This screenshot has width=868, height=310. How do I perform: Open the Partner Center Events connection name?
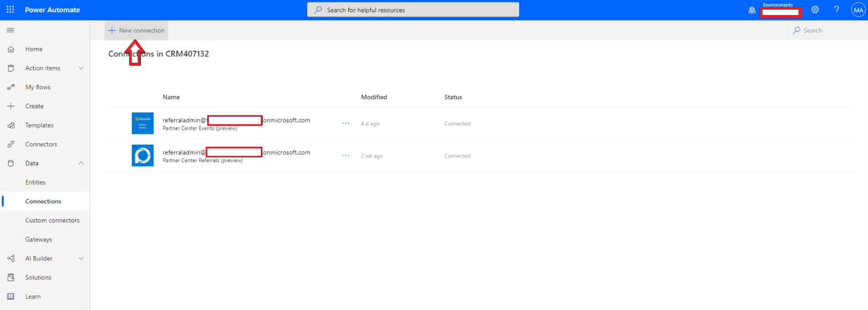click(x=236, y=120)
